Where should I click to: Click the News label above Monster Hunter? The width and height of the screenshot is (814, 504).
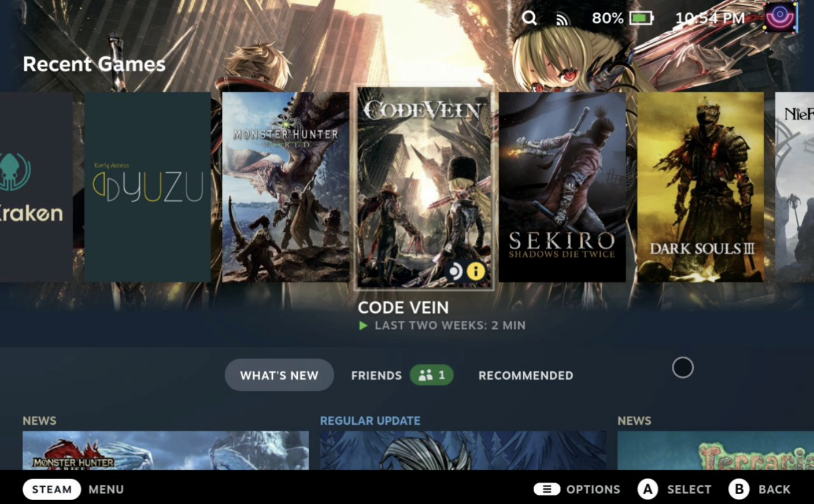pos(39,421)
